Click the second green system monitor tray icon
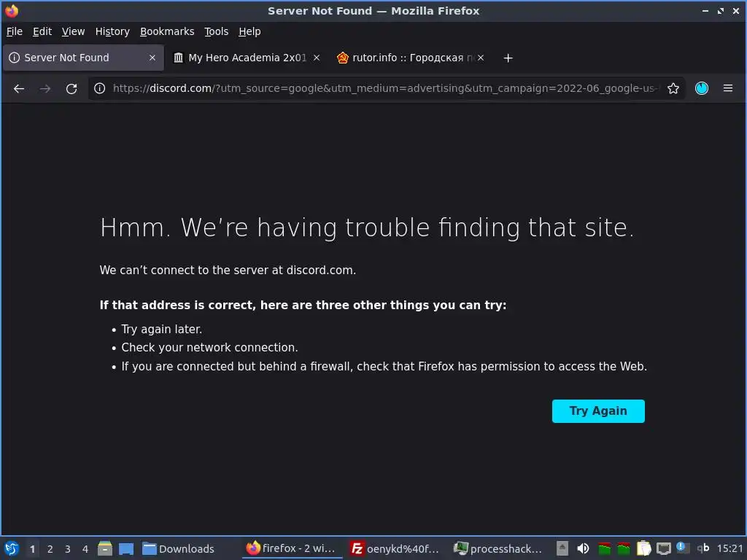Image resolution: width=747 pixels, height=560 pixels. 624,548
